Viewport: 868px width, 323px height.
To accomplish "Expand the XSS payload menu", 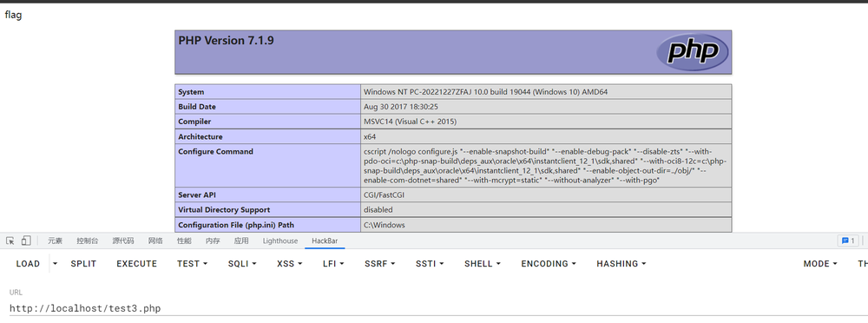I will [x=290, y=264].
